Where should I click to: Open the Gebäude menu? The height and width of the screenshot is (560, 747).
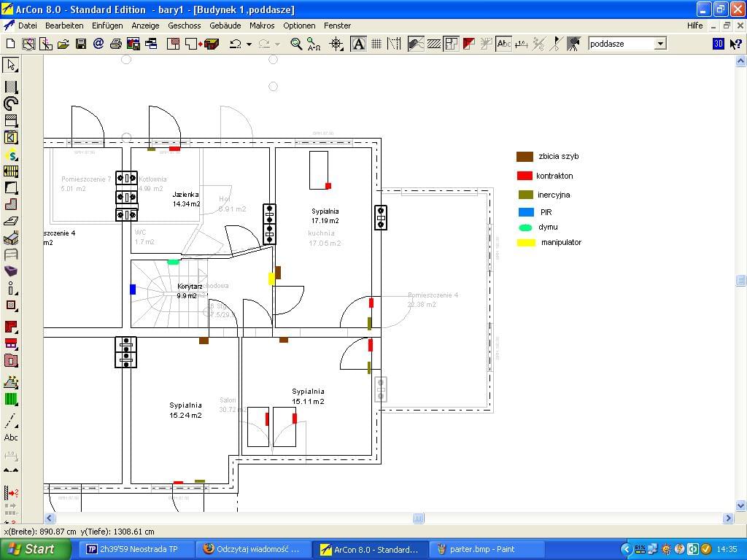pyautogui.click(x=225, y=26)
